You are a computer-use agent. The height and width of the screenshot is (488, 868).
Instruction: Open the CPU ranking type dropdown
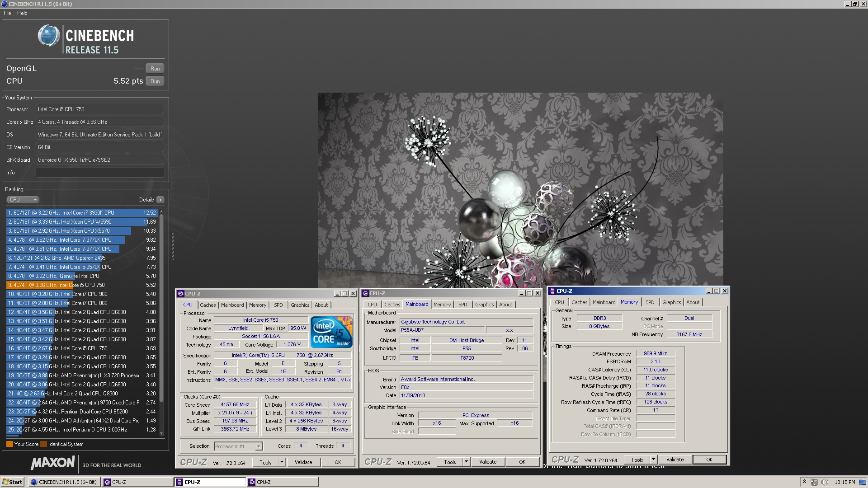point(23,200)
